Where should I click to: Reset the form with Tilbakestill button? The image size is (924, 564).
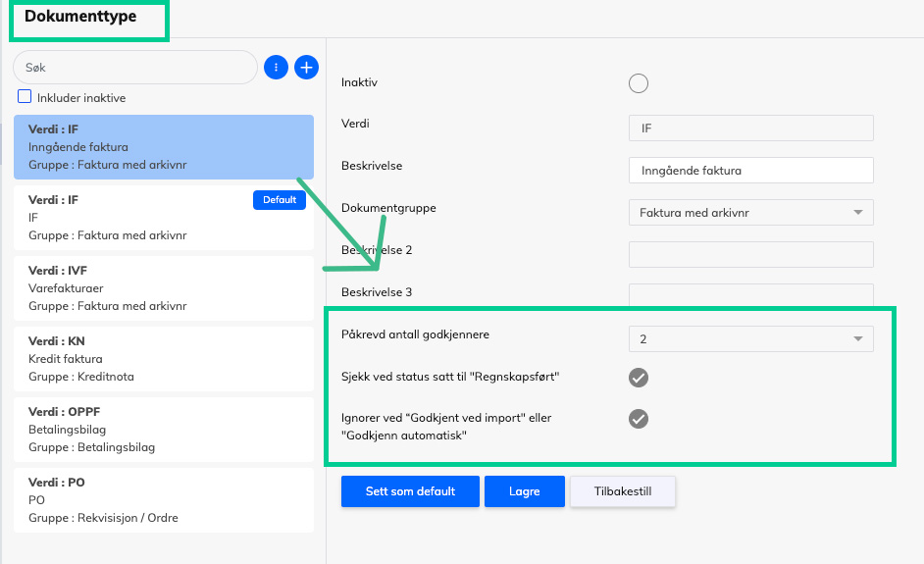click(x=622, y=491)
